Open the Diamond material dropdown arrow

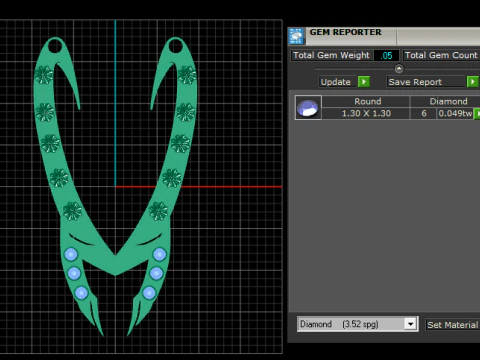click(x=411, y=324)
